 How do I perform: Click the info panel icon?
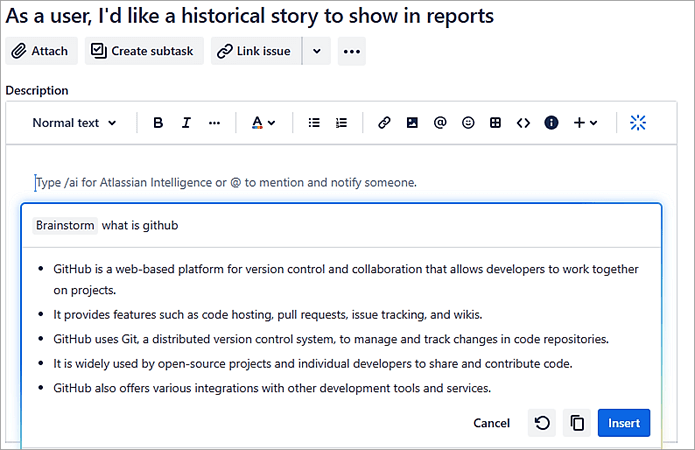point(551,123)
